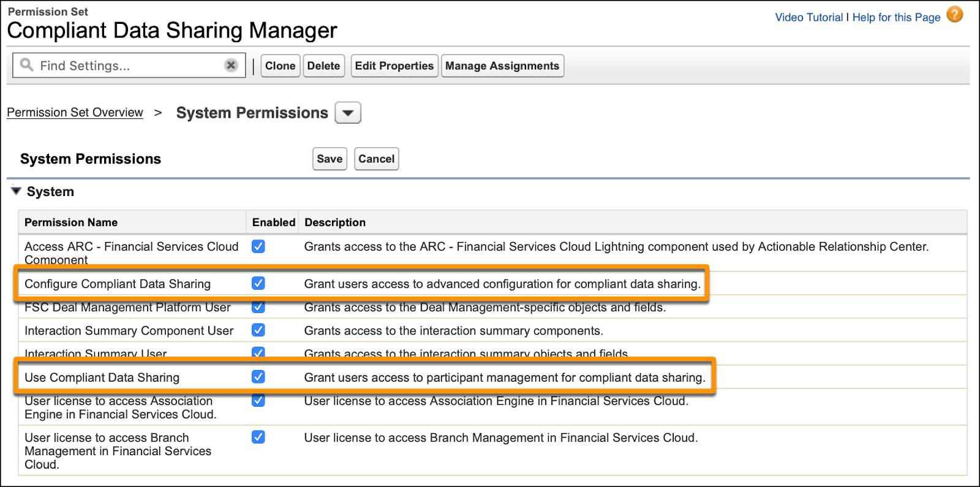Uncheck Use Compliant Data Sharing checkbox
980x487 pixels.
coord(258,377)
